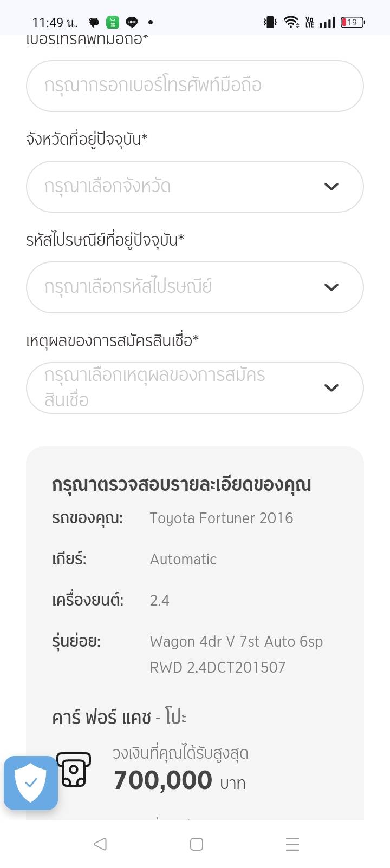Viewport: 390px width, 868px height.
Task: Tap the status bar clock showing 11:49
Action: tap(55, 22)
